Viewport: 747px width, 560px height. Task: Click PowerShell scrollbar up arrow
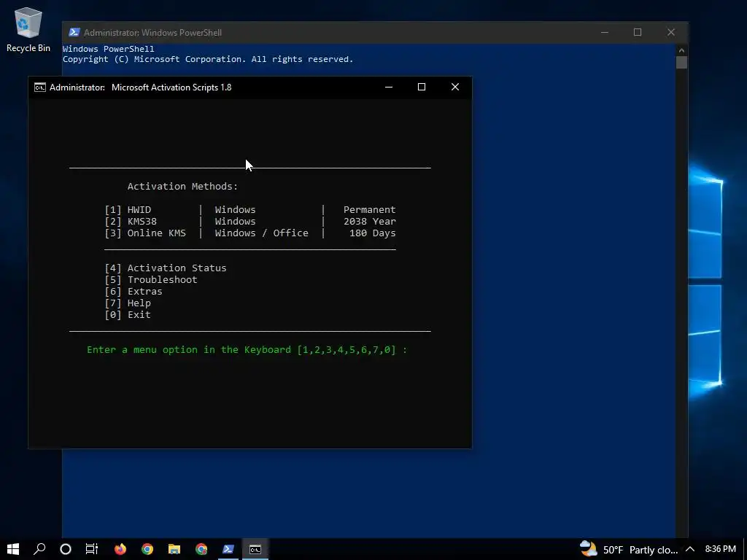[x=682, y=50]
